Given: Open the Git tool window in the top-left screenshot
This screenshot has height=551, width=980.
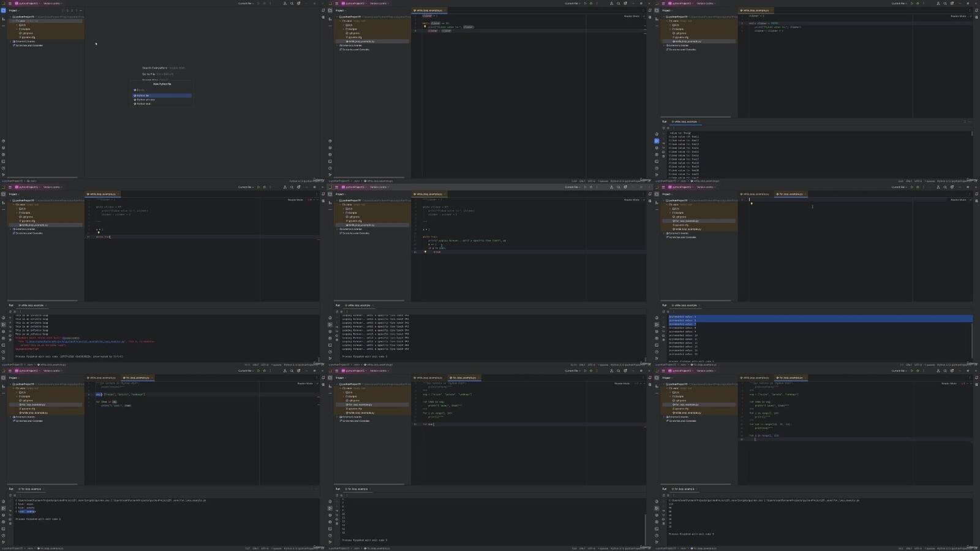Looking at the screenshot, I should point(3,175).
